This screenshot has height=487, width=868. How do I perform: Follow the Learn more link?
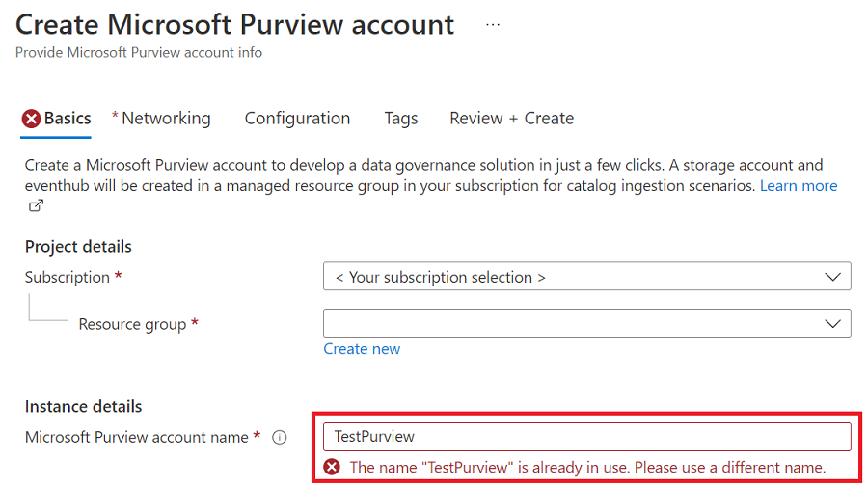799,185
